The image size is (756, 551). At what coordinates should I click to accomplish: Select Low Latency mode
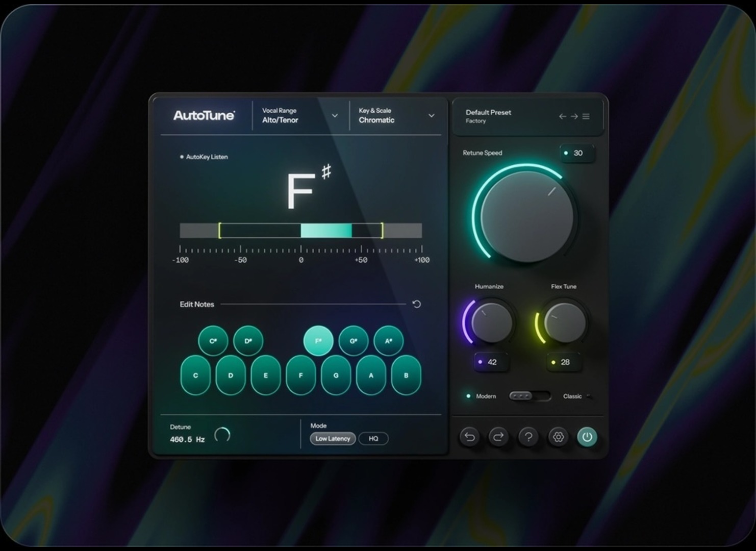coord(333,439)
